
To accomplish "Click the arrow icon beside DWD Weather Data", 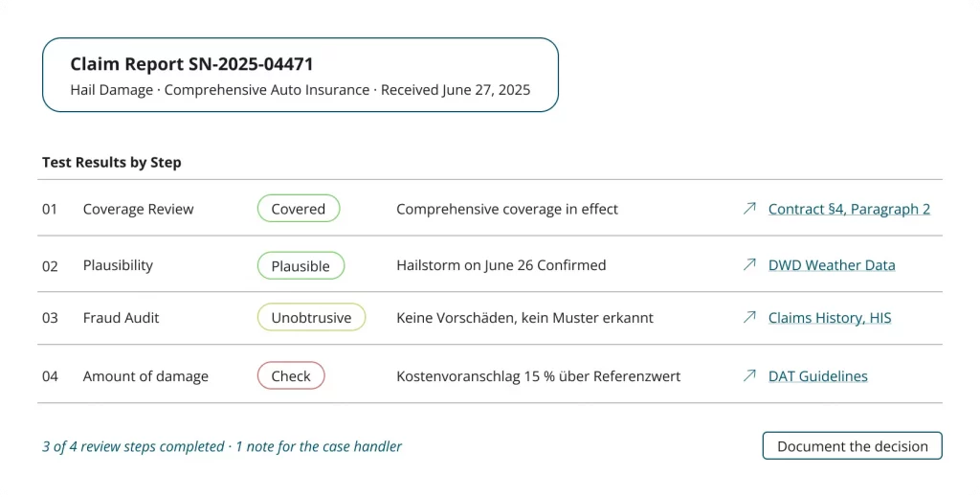I will (x=749, y=264).
